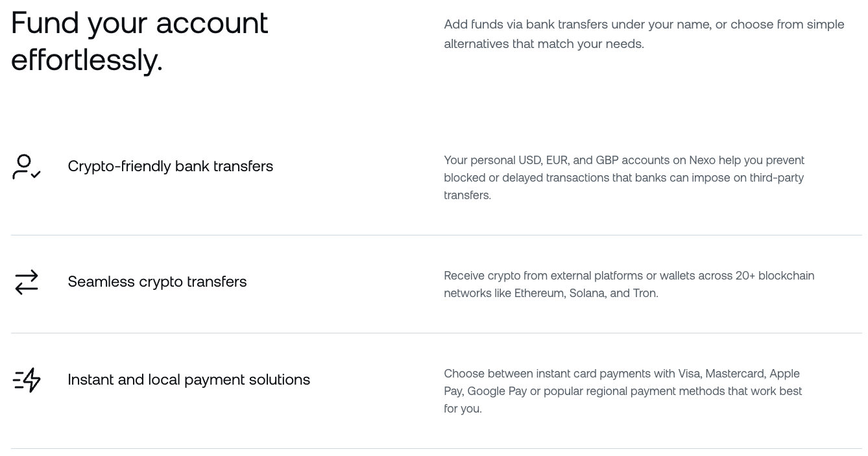Click the word "Visa" in the payments description

(x=690, y=374)
